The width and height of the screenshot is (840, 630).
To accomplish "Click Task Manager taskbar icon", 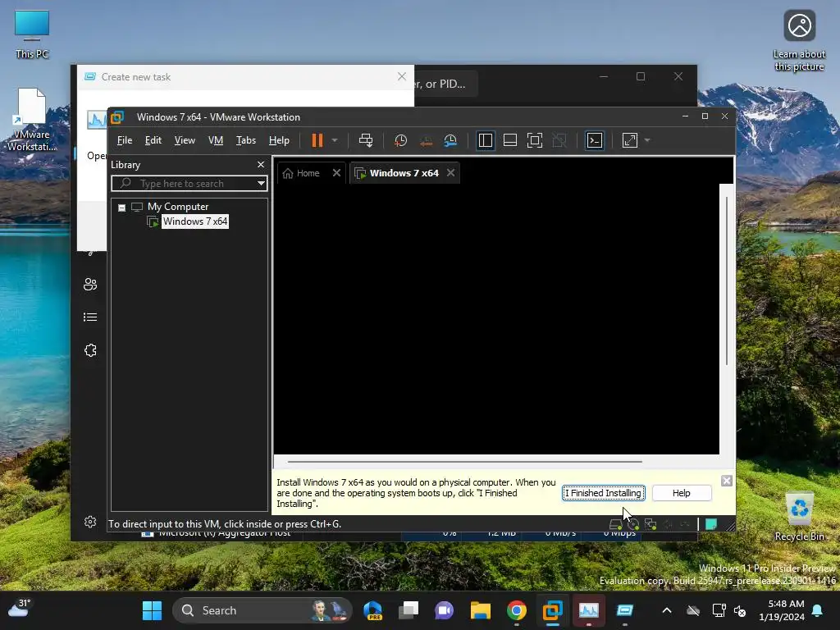I will pyautogui.click(x=588, y=610).
